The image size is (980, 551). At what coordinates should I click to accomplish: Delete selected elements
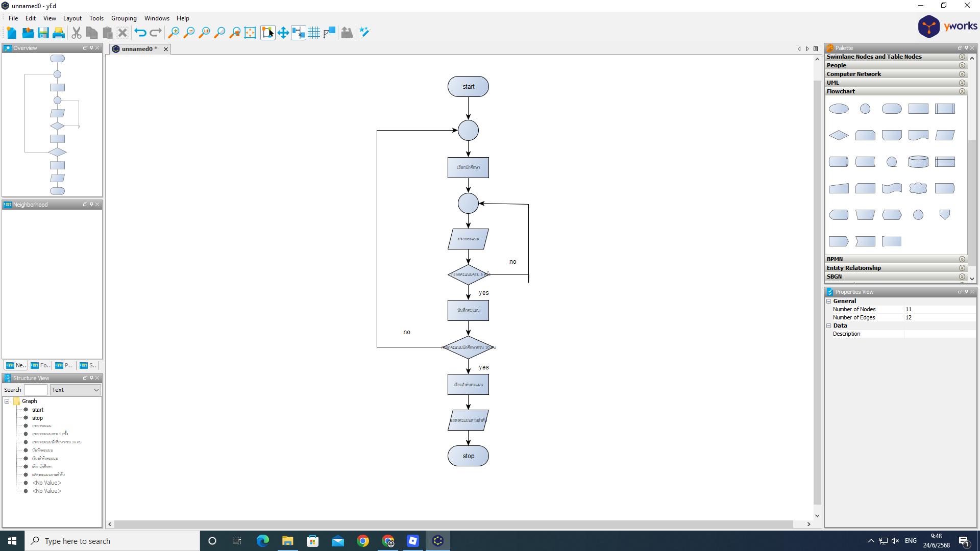(x=122, y=33)
